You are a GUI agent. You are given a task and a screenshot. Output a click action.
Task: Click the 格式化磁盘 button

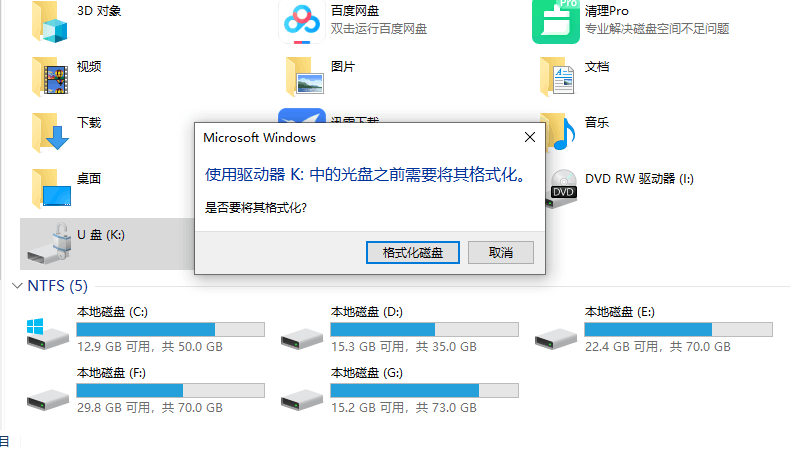[x=413, y=252]
